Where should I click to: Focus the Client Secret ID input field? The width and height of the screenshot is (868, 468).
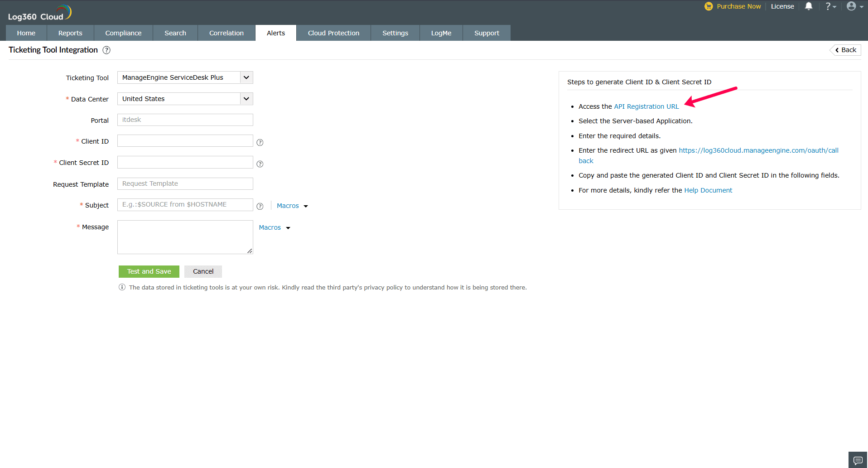click(185, 162)
